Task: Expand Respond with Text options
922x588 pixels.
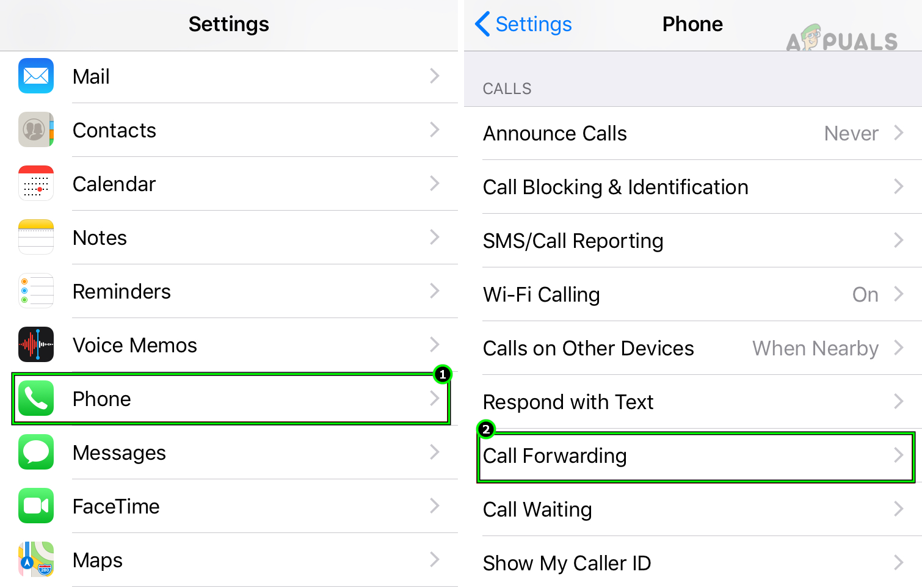Action: (693, 402)
